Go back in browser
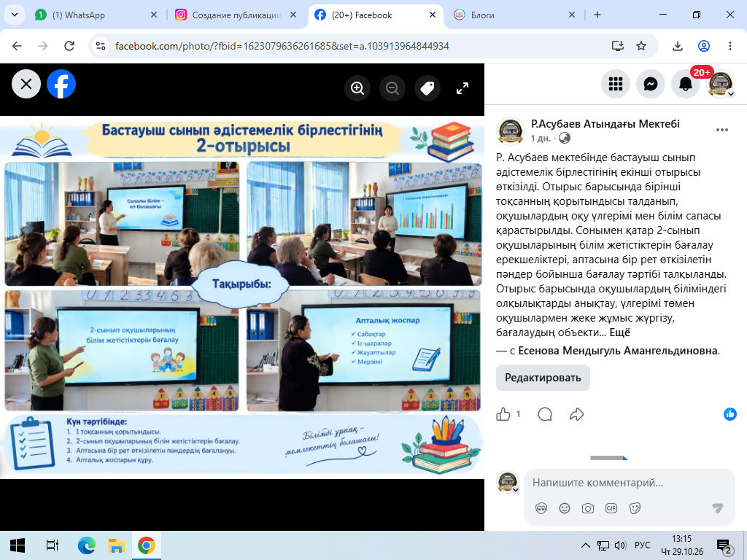The image size is (747, 560). tap(18, 46)
